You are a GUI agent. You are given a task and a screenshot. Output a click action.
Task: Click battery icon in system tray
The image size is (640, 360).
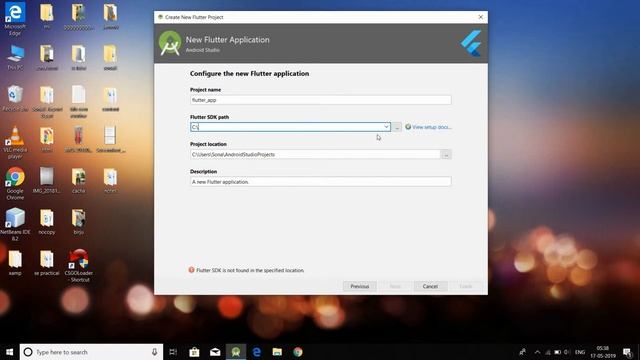[x=557, y=352]
